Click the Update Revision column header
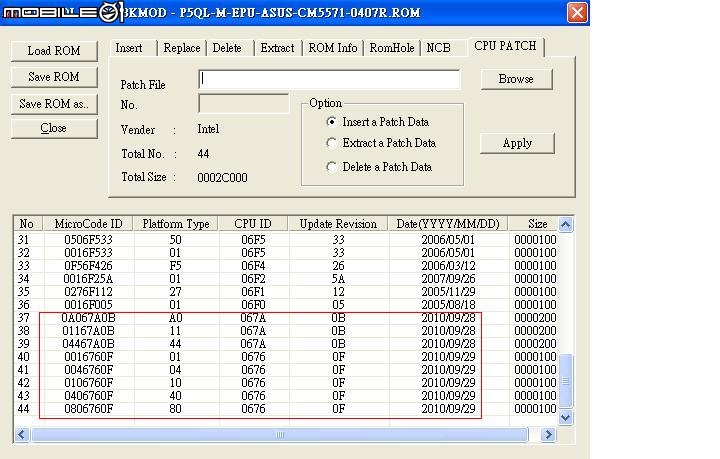The width and height of the screenshot is (720, 459). click(338, 224)
